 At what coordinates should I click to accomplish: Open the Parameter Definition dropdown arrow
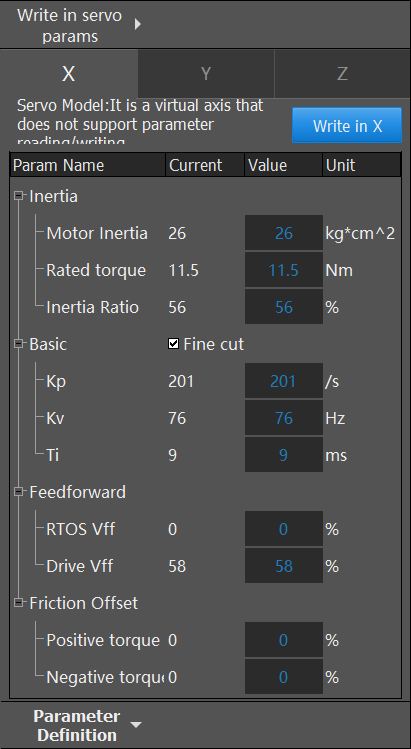pyautogui.click(x=136, y=725)
